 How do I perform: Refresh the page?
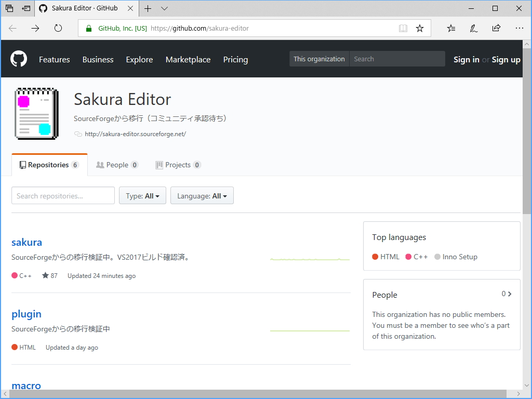[x=57, y=29]
